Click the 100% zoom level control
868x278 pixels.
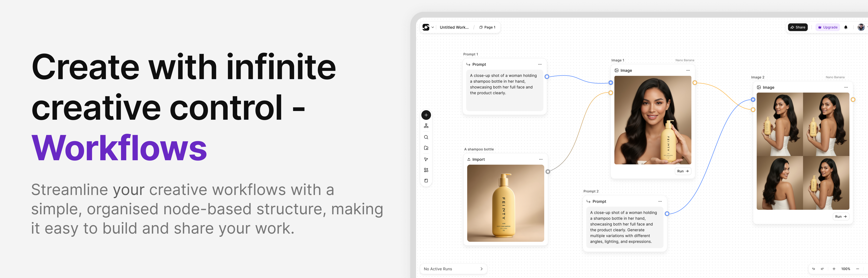[845, 269]
